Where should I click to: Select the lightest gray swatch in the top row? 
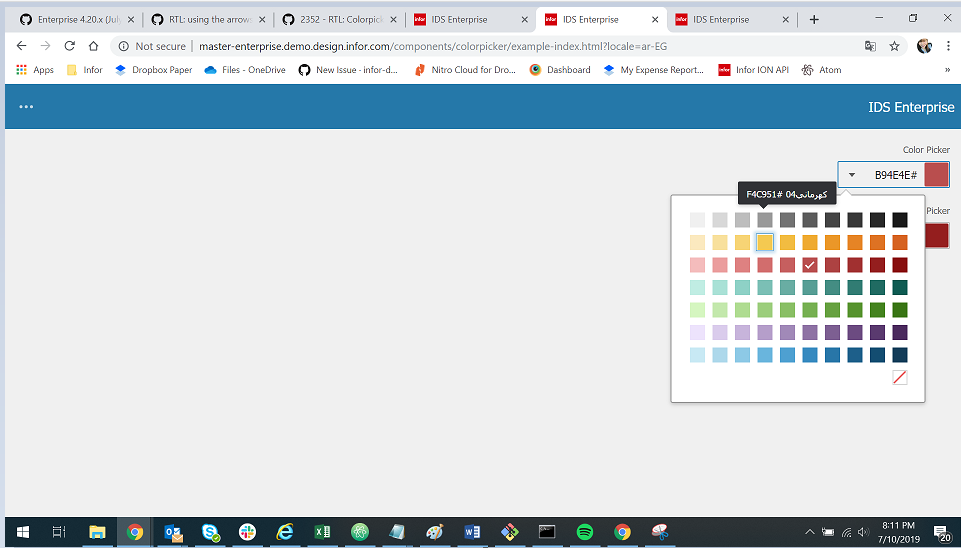coord(697,219)
